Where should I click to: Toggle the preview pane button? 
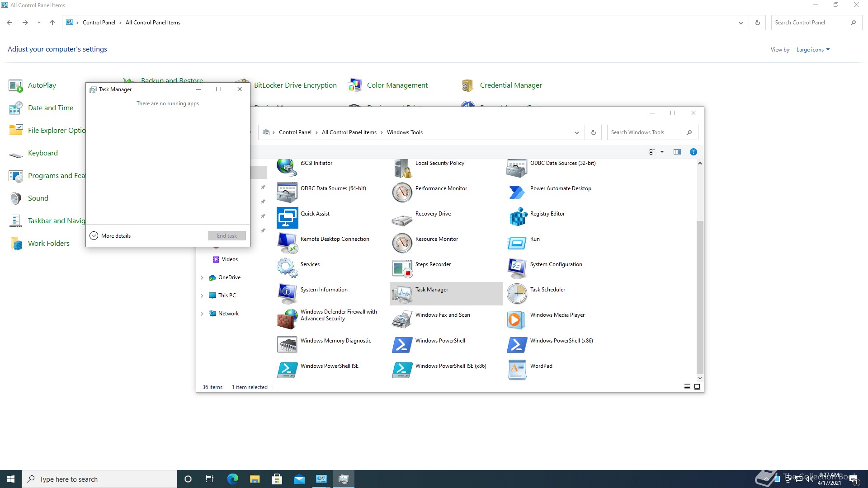tap(677, 152)
